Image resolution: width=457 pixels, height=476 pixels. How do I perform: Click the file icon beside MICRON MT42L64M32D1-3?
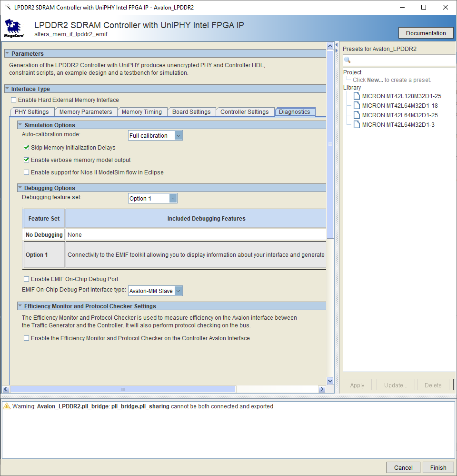[x=357, y=124]
